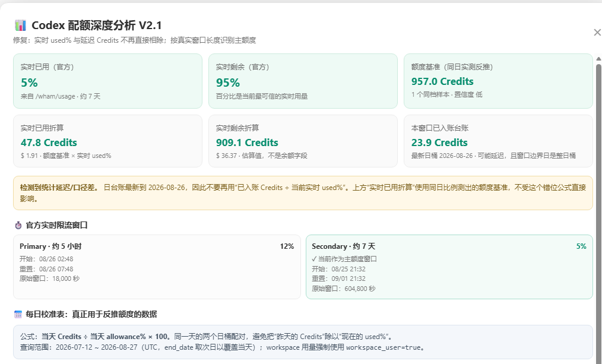Click the 95% remaining value

pyautogui.click(x=227, y=83)
